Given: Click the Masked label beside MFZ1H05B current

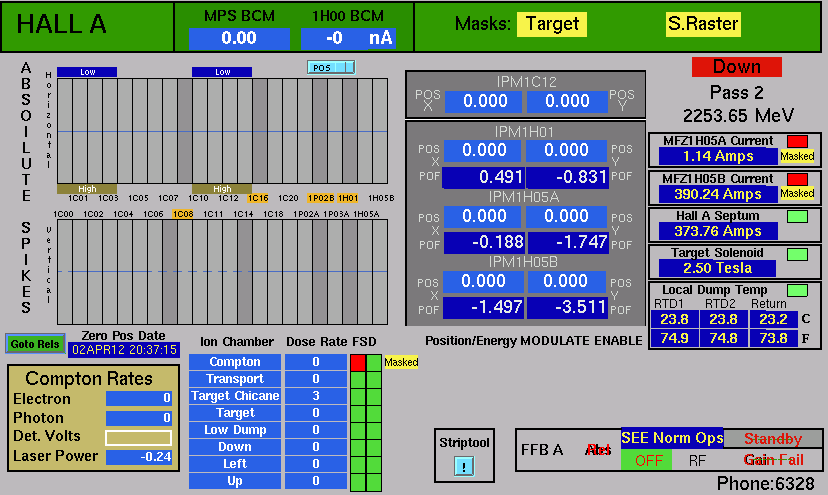Looking at the screenshot, I should pos(797,193).
